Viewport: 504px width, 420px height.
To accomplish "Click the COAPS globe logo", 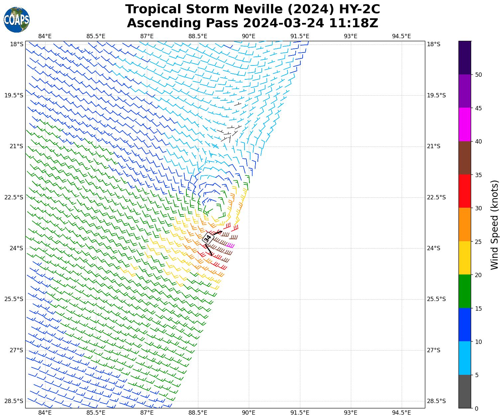I will tap(17, 20).
